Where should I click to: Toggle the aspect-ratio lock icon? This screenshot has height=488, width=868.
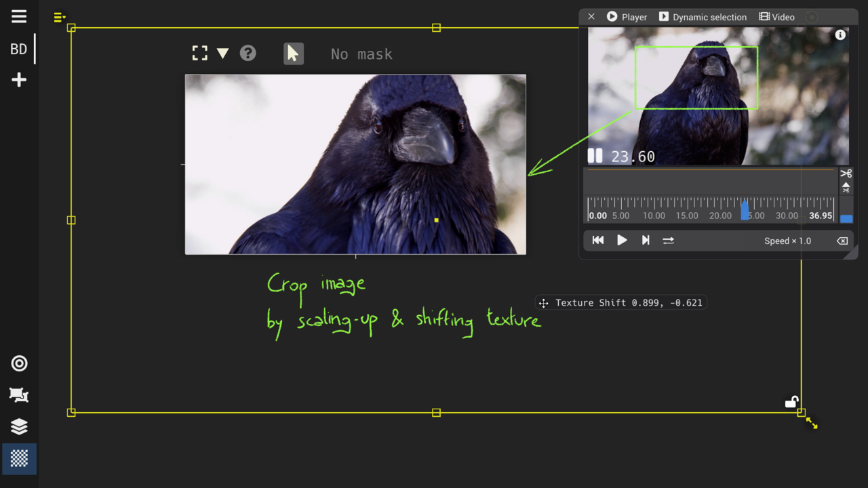pyautogui.click(x=791, y=402)
